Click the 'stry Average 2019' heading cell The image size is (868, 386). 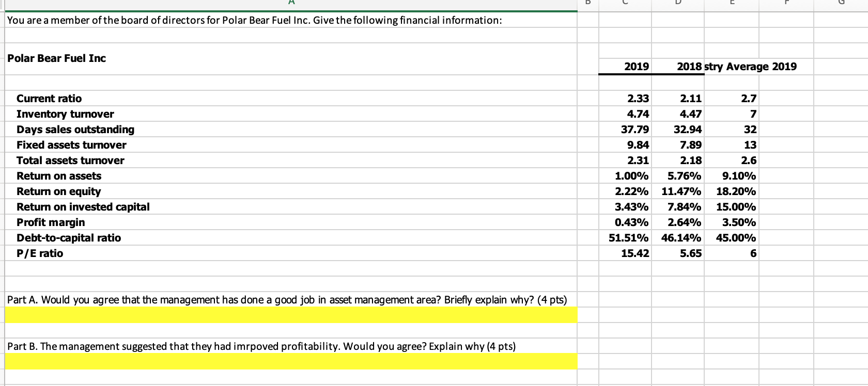point(751,67)
